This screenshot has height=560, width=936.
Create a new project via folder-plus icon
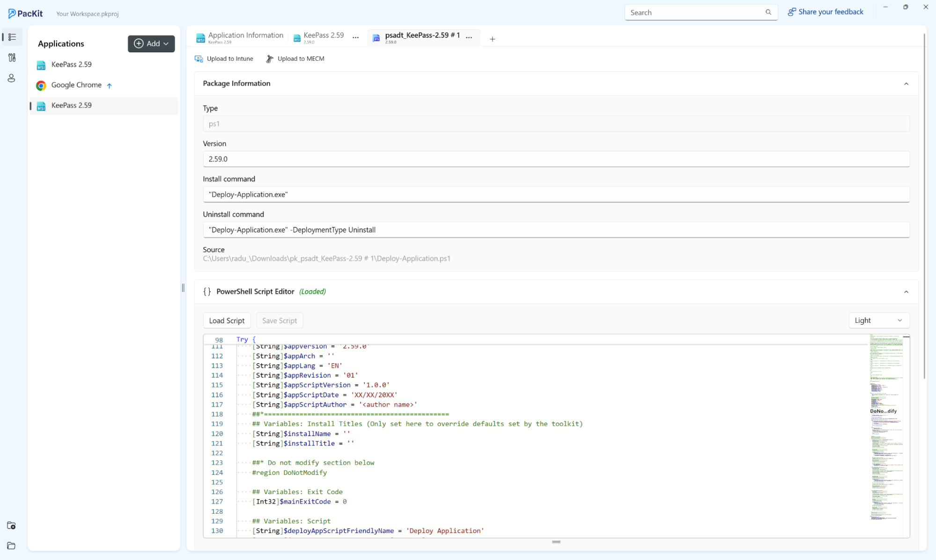11,525
